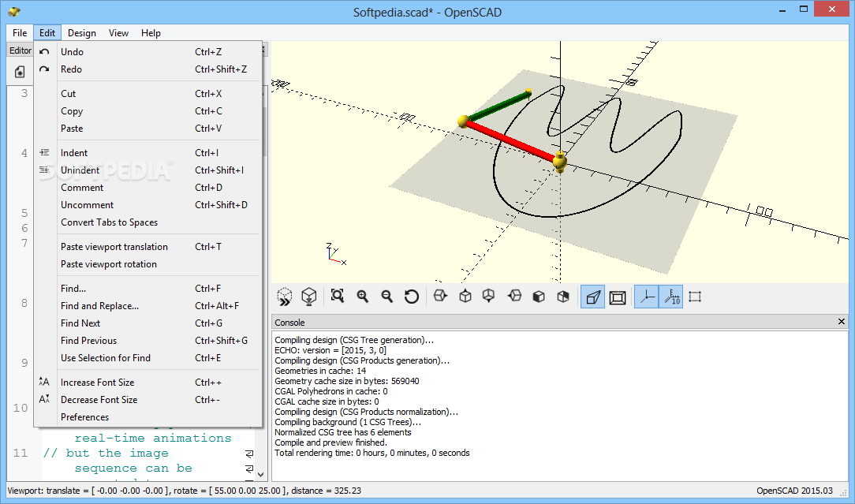Screen dimensions: 855x504
Task: Click the 'Compile and preview finished.' console line
Action: click(330, 443)
